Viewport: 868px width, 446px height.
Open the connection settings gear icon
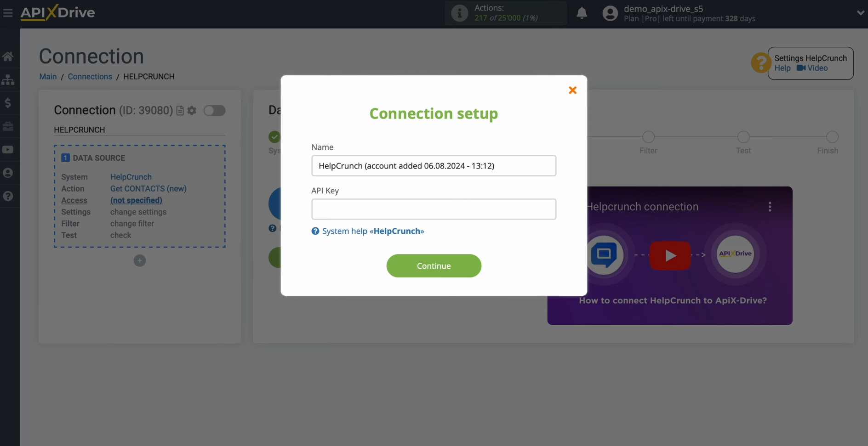point(192,110)
